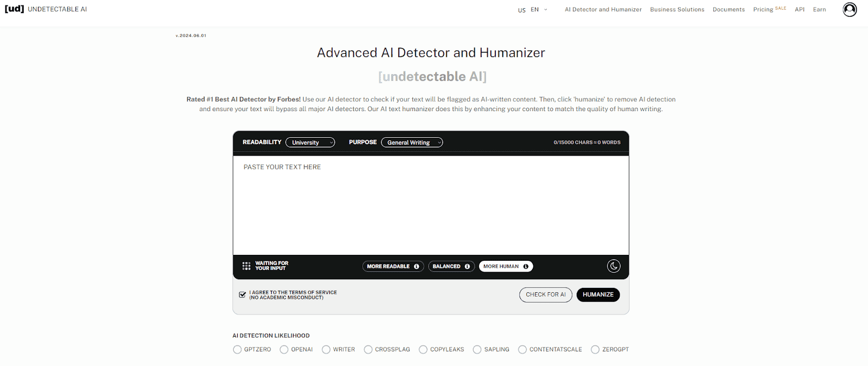Show info for More Readable mode
This screenshot has height=366, width=868.
point(417,266)
